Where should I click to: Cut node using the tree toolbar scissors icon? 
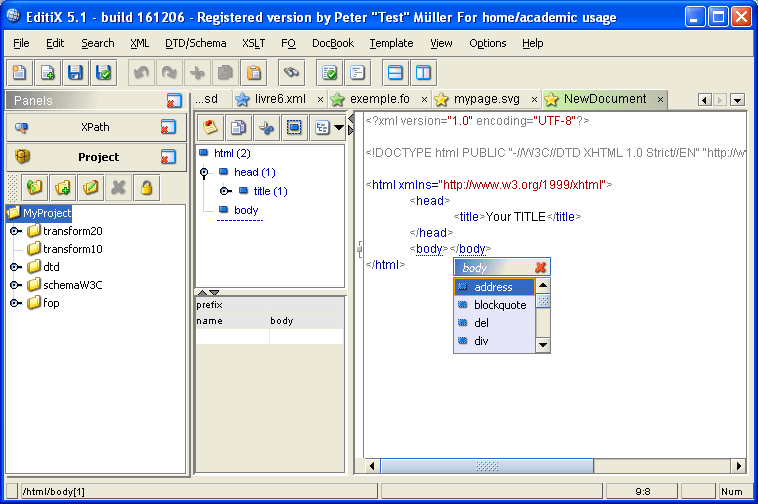click(x=266, y=128)
